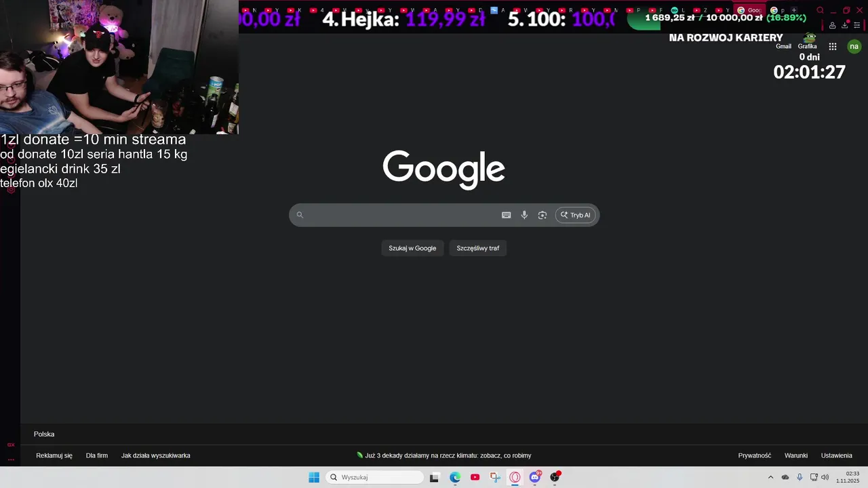868x488 pixels.
Task: Open Snipping Tool from the taskbar
Action: 495,477
